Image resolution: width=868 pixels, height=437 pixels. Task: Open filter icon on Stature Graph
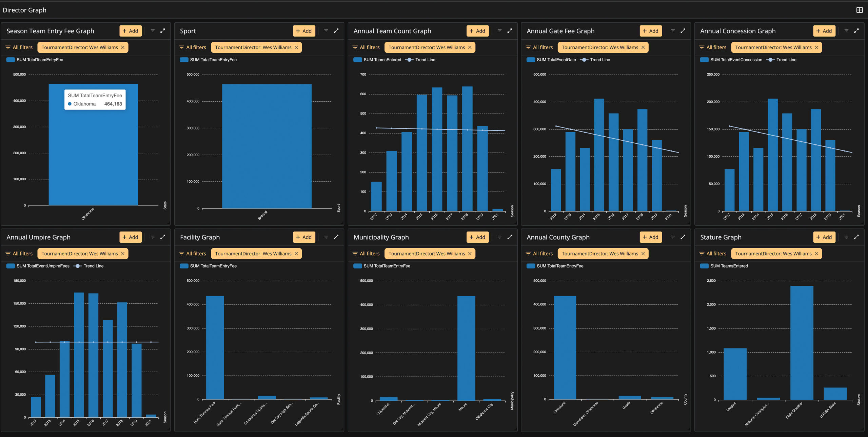[846, 237]
